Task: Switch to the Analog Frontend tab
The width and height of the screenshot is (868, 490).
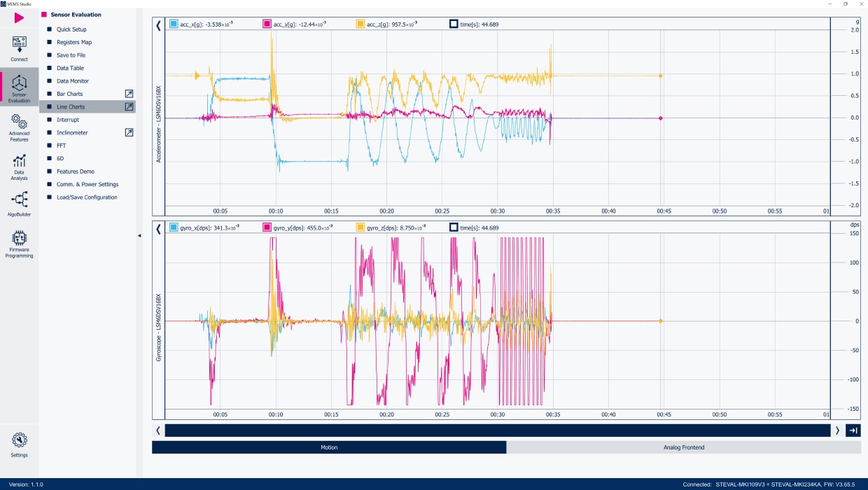Action: [683, 447]
